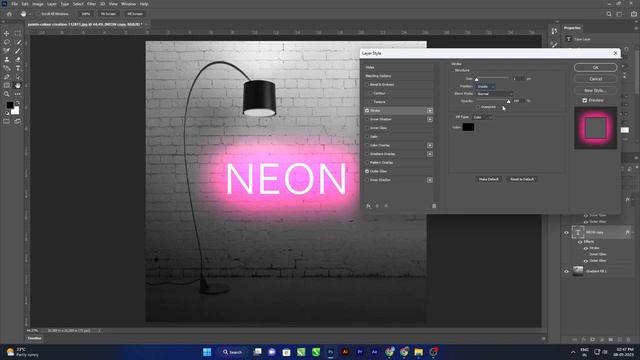Select the Zoom tool
This screenshot has width=640, height=360.
(7, 94)
